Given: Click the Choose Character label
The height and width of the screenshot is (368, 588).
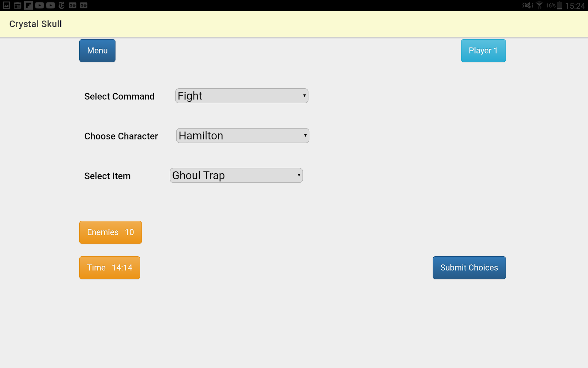Looking at the screenshot, I should 121,136.
